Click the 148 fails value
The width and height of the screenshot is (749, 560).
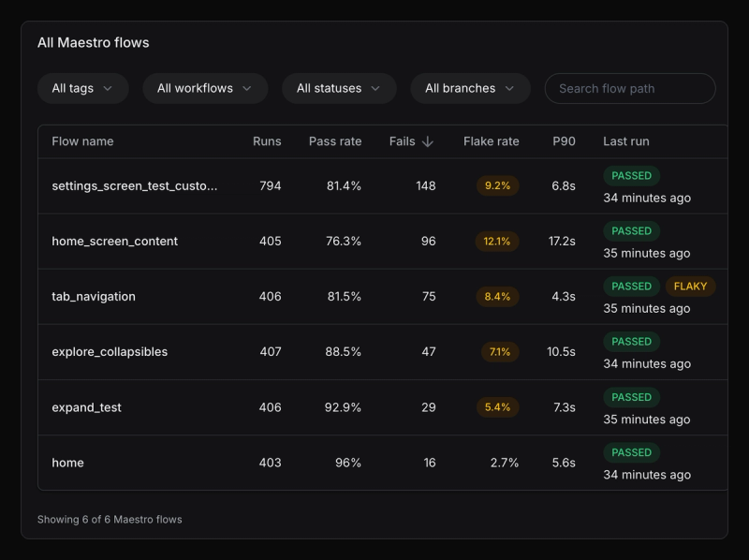pyautogui.click(x=426, y=185)
